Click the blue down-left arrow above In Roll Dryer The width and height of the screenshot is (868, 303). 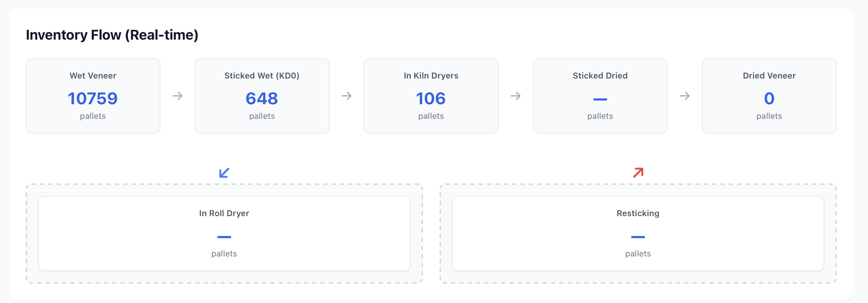pyautogui.click(x=224, y=173)
